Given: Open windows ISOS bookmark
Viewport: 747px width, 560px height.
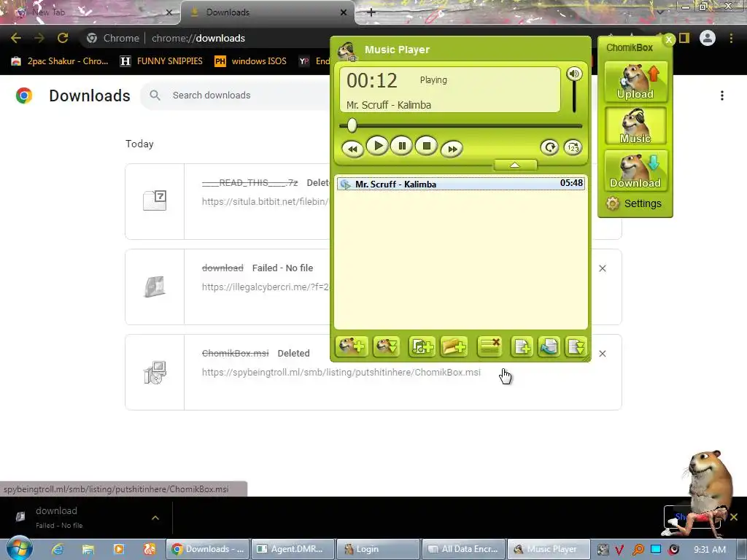Looking at the screenshot, I should [251, 61].
